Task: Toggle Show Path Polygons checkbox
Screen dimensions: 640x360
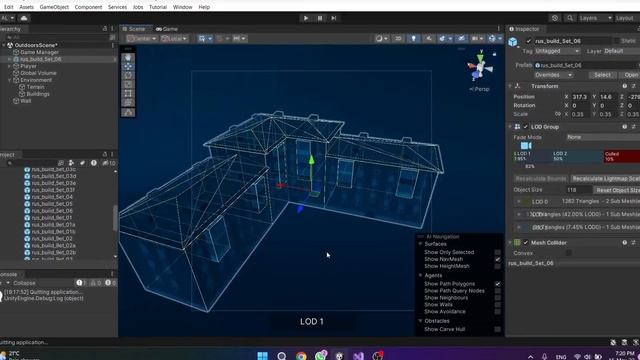Action: pos(498,284)
